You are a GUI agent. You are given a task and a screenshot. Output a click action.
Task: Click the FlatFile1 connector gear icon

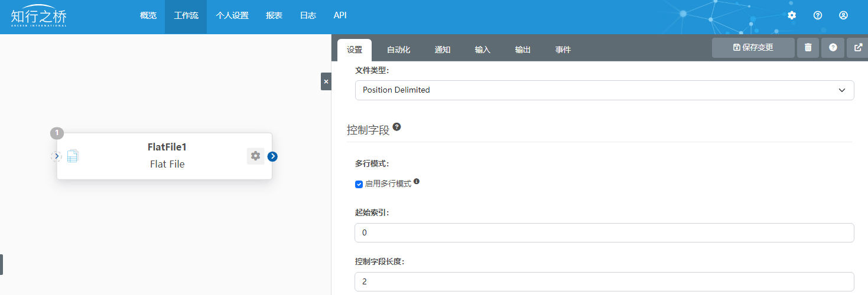click(x=255, y=156)
